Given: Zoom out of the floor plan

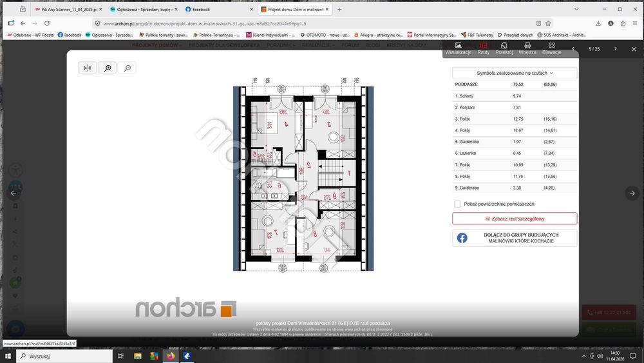Looking at the screenshot, I should 128,68.
